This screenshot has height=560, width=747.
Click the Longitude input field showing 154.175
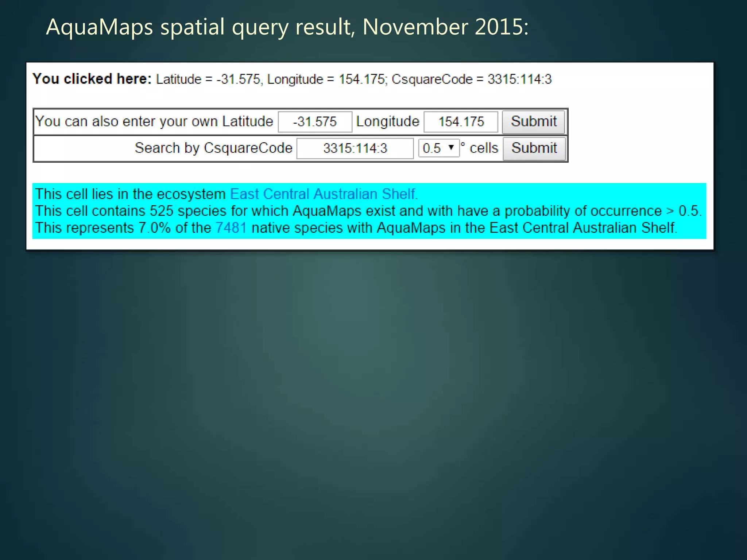461,122
